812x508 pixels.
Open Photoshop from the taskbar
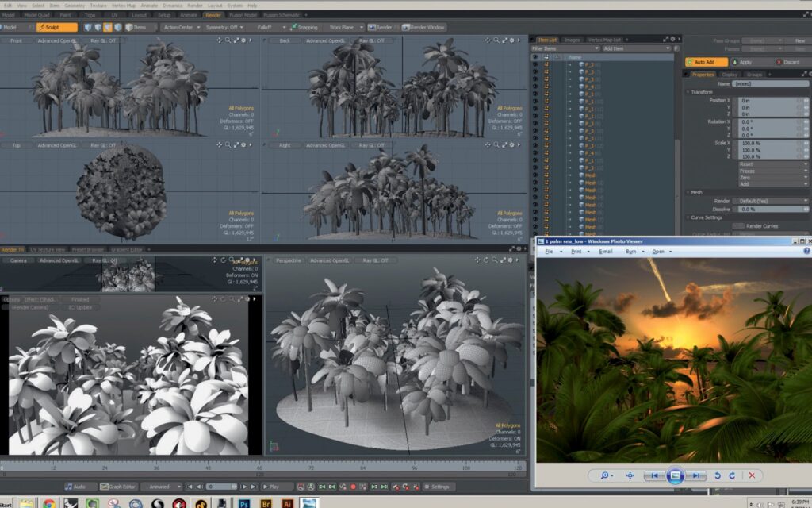coord(244,503)
